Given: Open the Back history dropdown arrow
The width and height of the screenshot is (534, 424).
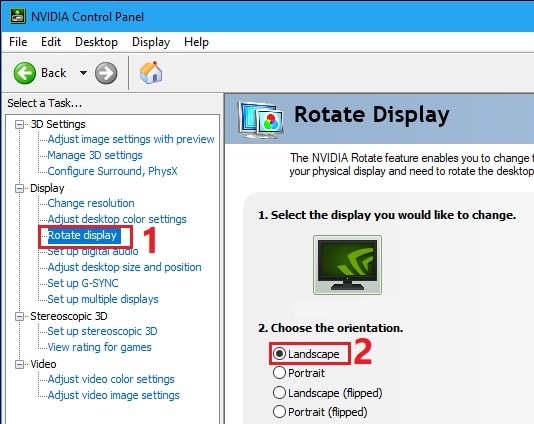Looking at the screenshot, I should tap(83, 73).
